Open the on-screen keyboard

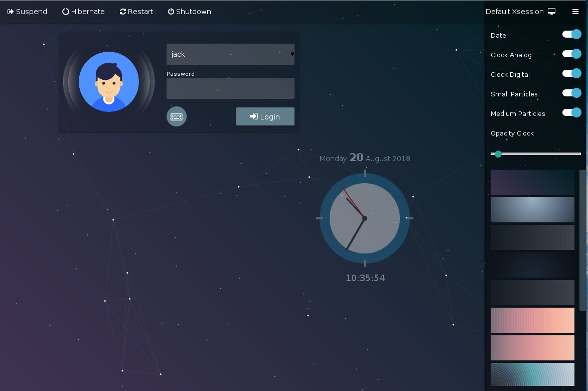[x=177, y=117]
